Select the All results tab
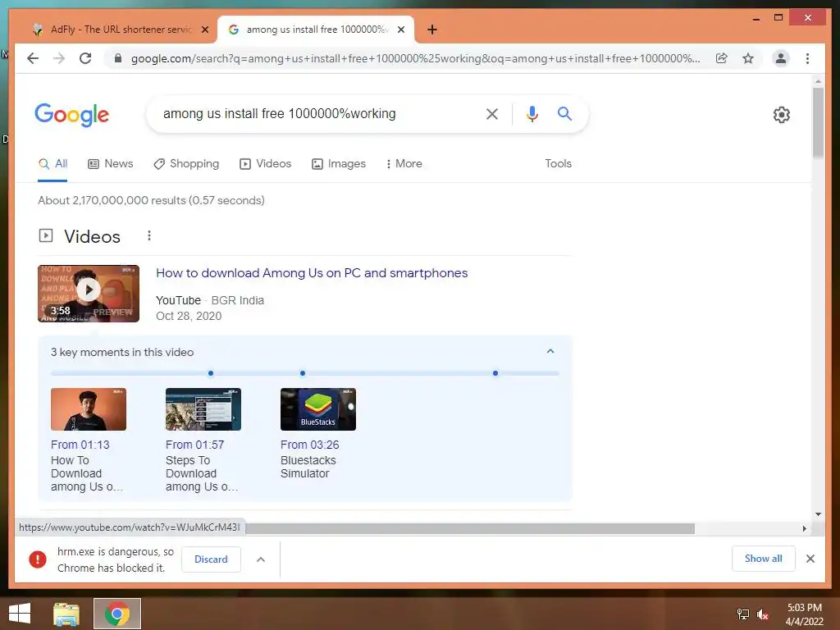840x630 pixels. [x=52, y=164]
